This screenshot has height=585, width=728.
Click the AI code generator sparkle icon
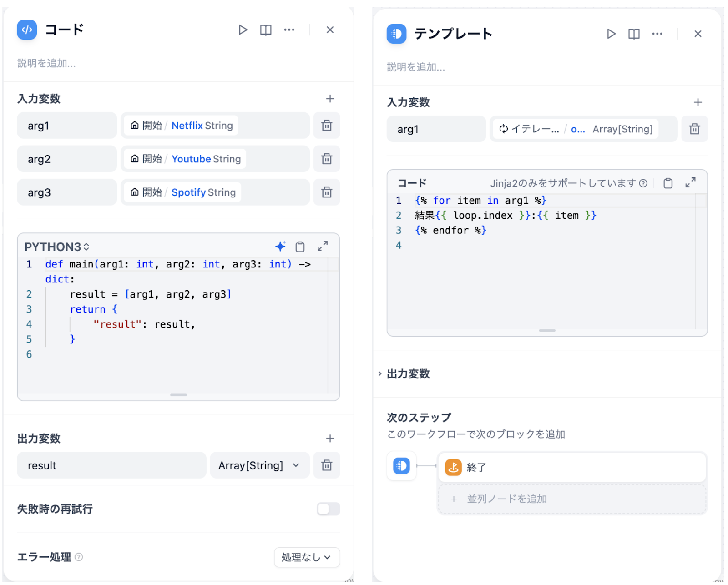280,247
